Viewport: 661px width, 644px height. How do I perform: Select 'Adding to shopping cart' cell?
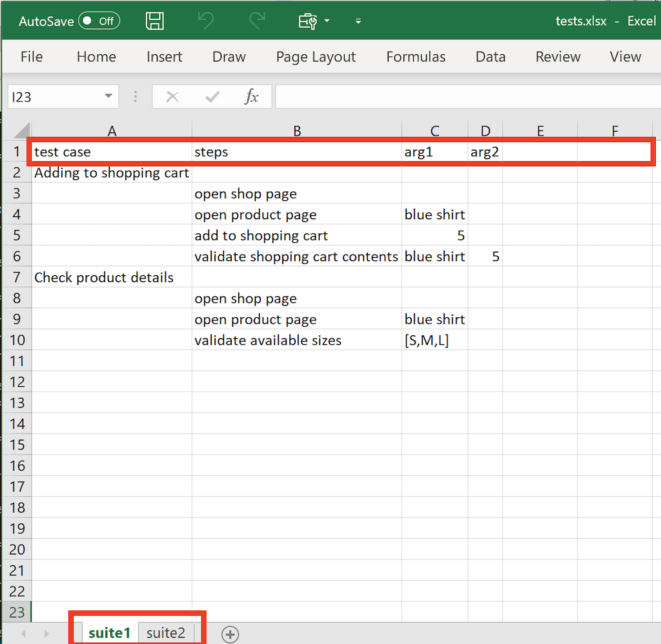coord(112,172)
